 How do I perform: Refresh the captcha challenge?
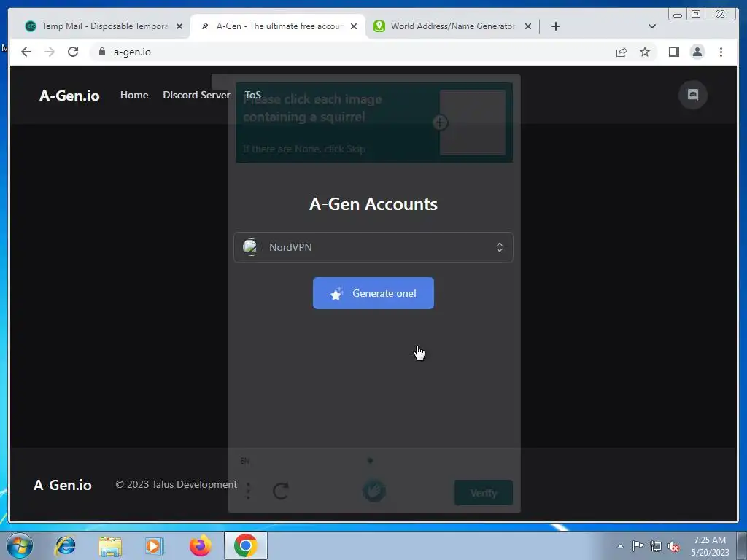pyautogui.click(x=281, y=491)
